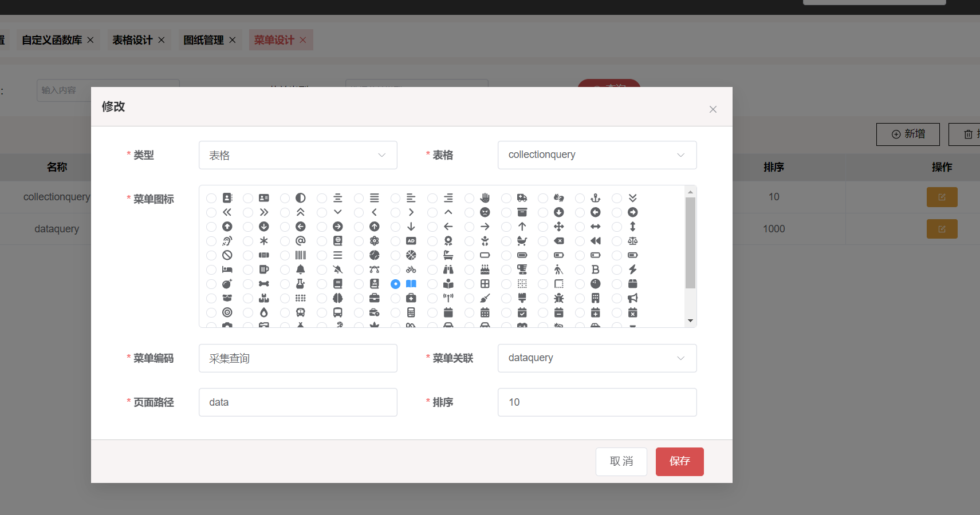The height and width of the screenshot is (515, 980).
Task: Pick the four-way move arrows icon
Action: [559, 227]
